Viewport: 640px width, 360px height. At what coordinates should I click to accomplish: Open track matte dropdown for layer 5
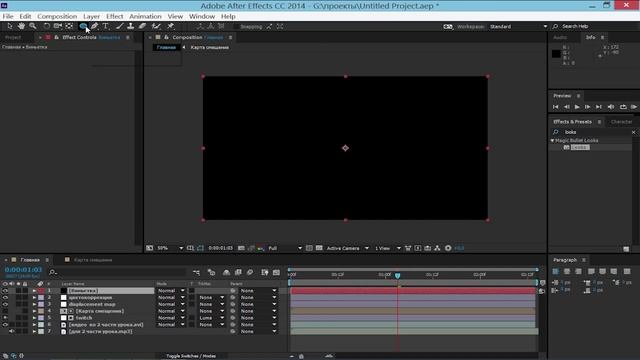tap(211, 318)
